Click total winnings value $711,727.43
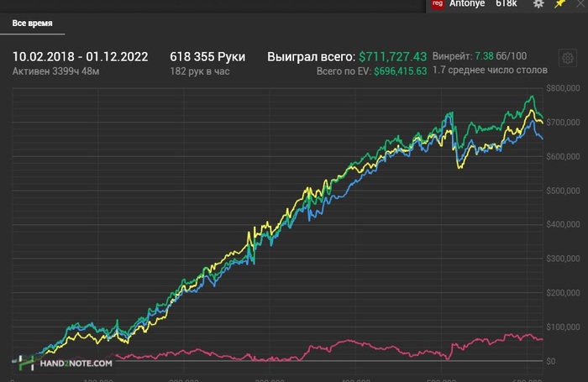Viewport: 588px width, 382px height. click(x=392, y=57)
